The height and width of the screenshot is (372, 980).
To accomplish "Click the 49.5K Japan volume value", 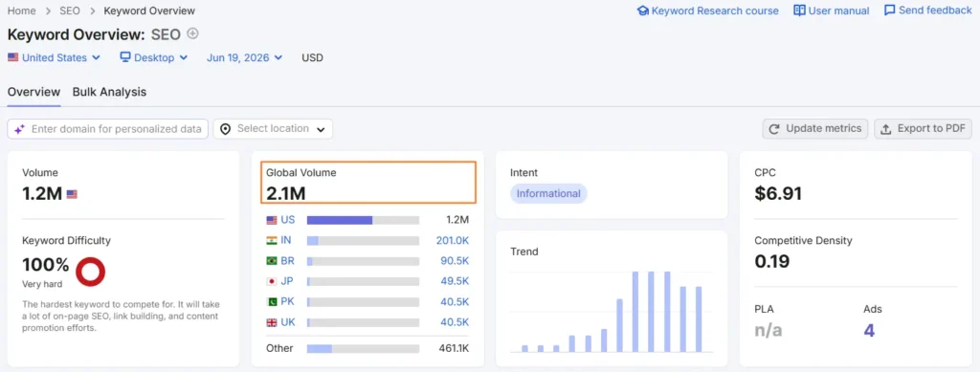I will [455, 281].
